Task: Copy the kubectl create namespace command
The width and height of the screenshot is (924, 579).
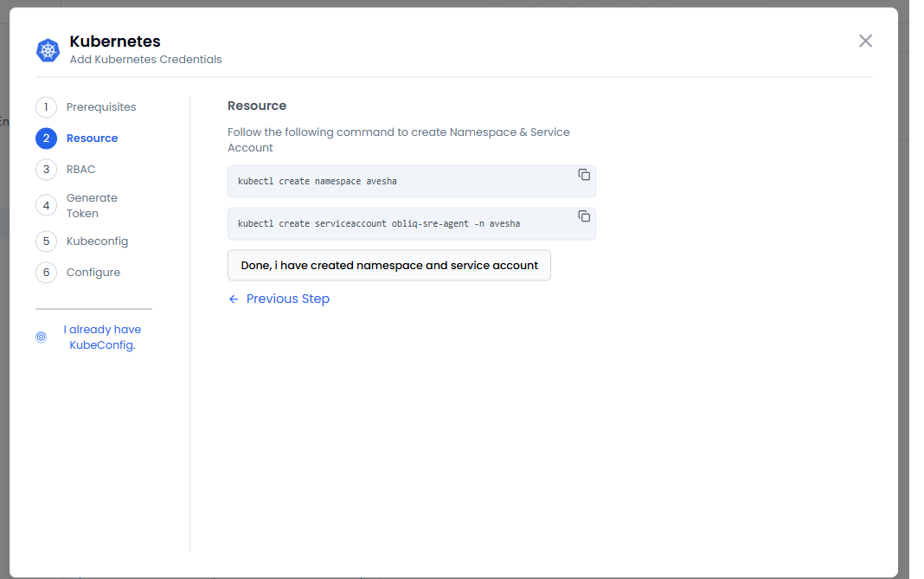Action: [x=584, y=175]
